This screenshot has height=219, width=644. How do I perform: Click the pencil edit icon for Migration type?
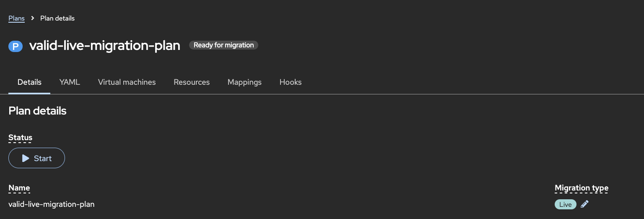584,204
